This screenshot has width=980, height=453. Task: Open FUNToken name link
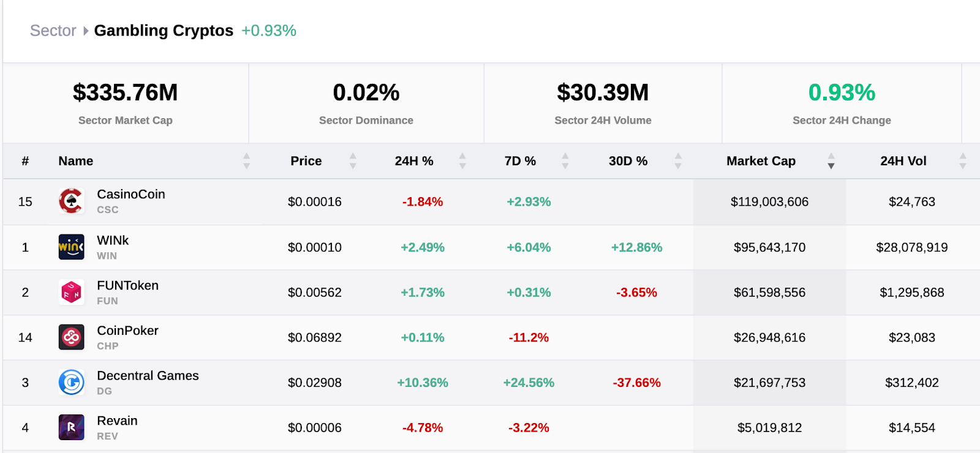pyautogui.click(x=127, y=285)
